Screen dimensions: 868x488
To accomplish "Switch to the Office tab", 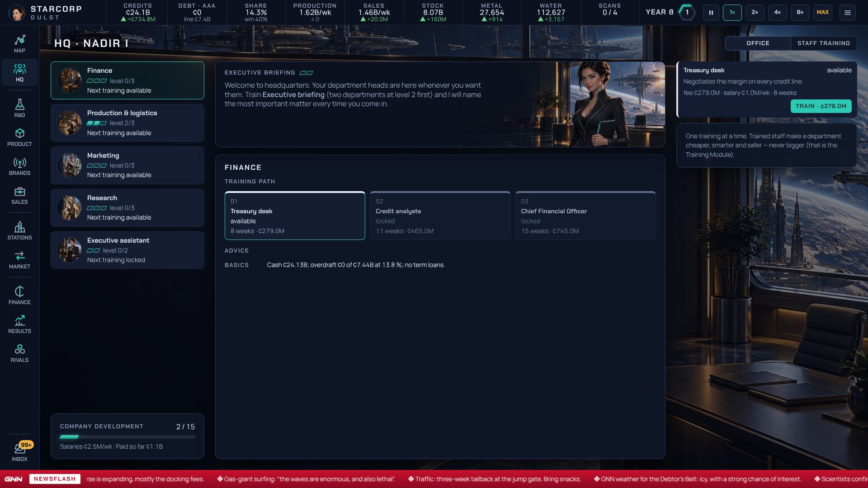I will pyautogui.click(x=758, y=43).
